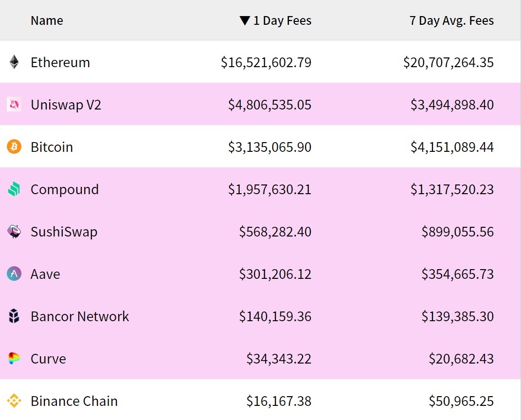Sort by the 1 Day Fees column
Screen dimensions: 521x420
282,21
